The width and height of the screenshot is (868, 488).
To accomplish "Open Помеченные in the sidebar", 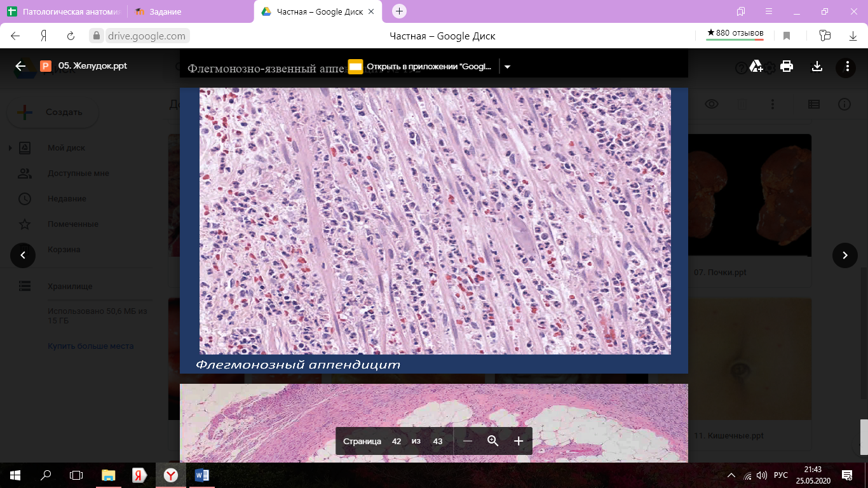I will (73, 224).
